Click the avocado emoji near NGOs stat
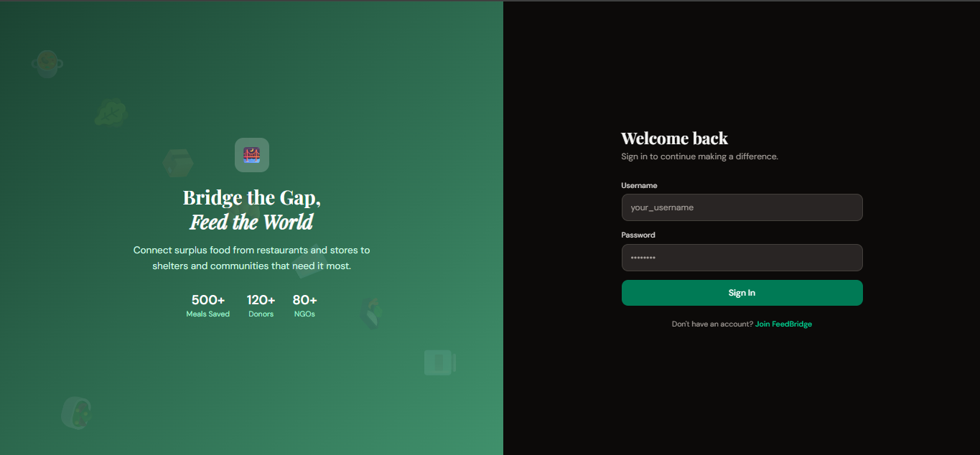This screenshot has height=455, width=980. point(371,313)
